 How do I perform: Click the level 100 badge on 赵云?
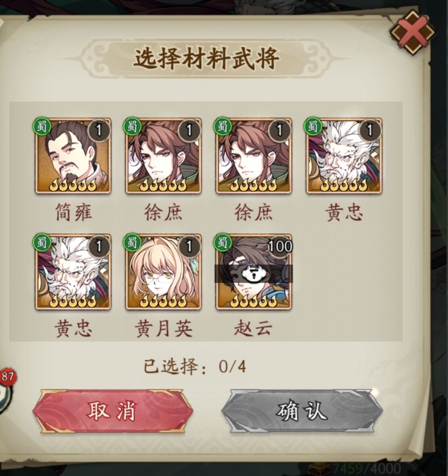click(x=280, y=246)
